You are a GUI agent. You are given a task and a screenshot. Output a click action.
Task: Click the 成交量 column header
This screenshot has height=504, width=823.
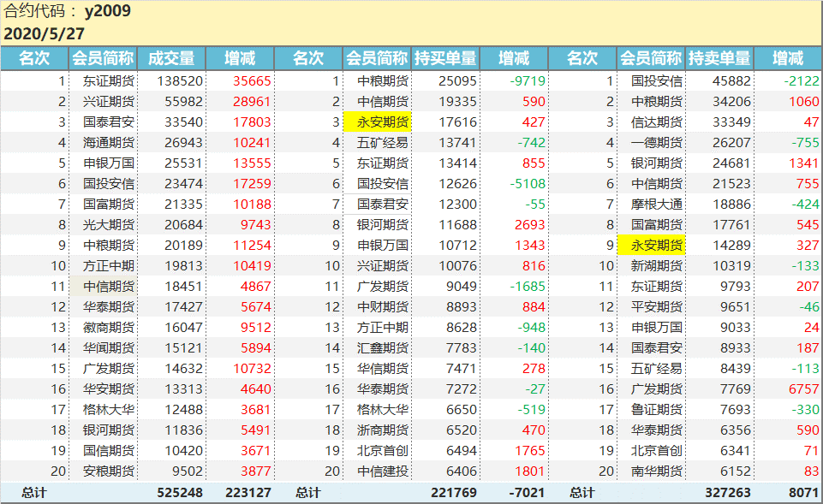tap(171, 58)
